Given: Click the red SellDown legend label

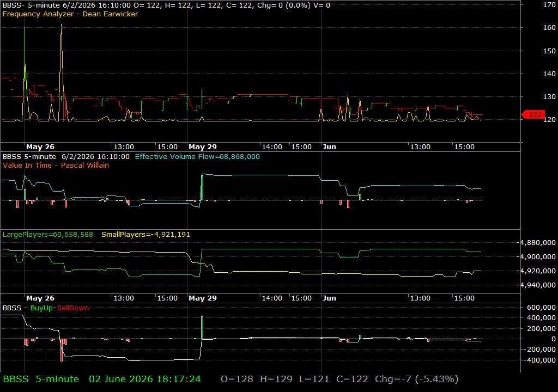Looking at the screenshot, I should [72, 308].
